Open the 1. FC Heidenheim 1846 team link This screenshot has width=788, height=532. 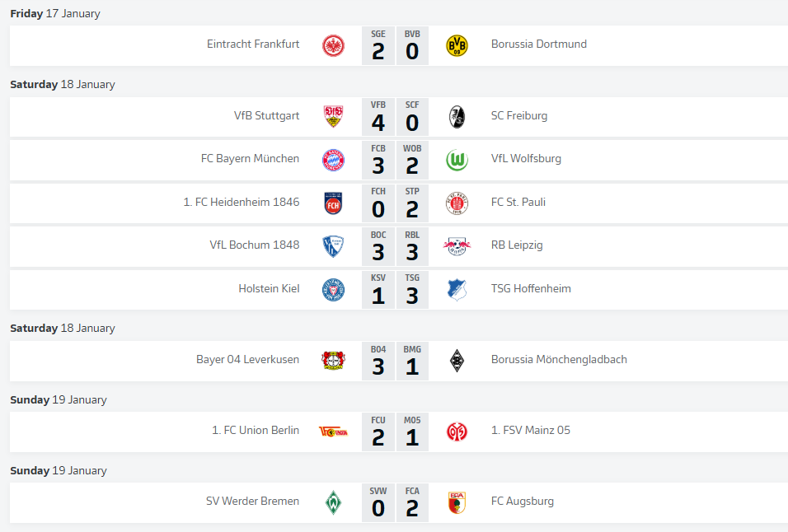point(242,203)
